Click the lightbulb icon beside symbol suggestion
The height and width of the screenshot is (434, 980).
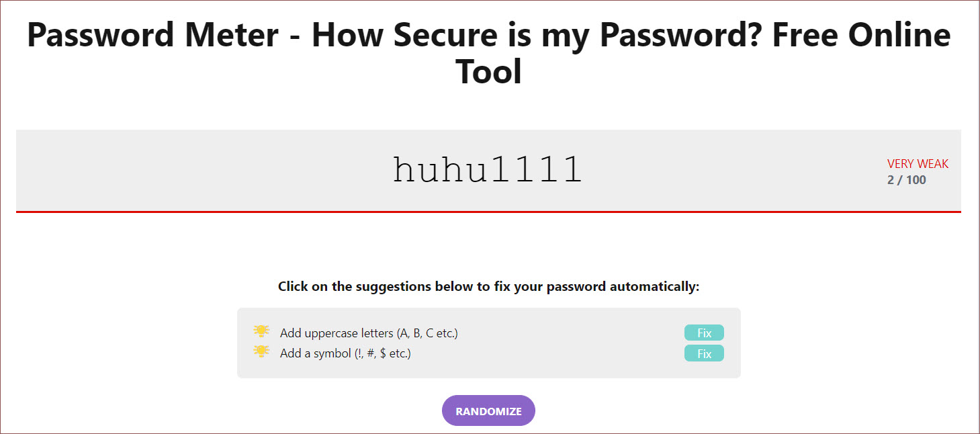point(261,352)
